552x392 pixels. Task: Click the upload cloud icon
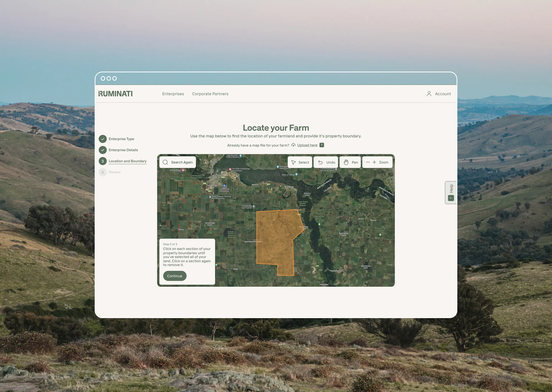pyautogui.click(x=293, y=145)
